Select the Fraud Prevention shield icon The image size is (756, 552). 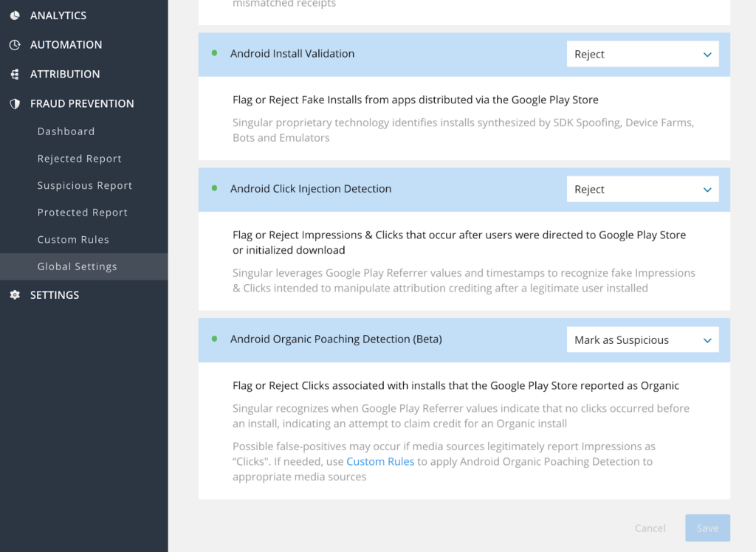point(16,103)
